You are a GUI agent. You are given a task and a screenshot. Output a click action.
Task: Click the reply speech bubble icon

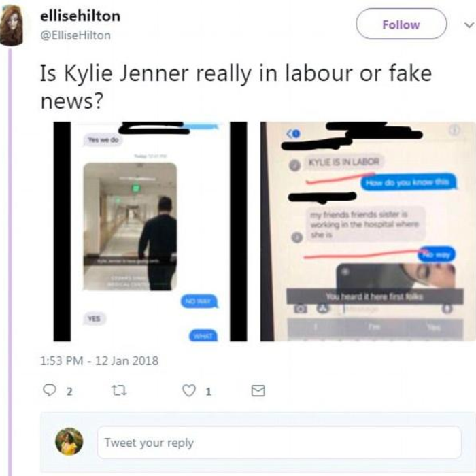point(50,390)
